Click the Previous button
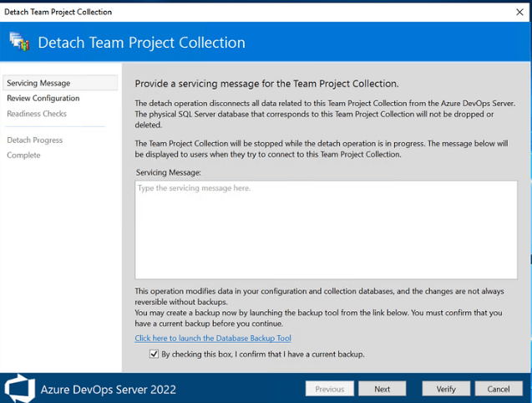This screenshot has height=403, width=532. [329, 389]
